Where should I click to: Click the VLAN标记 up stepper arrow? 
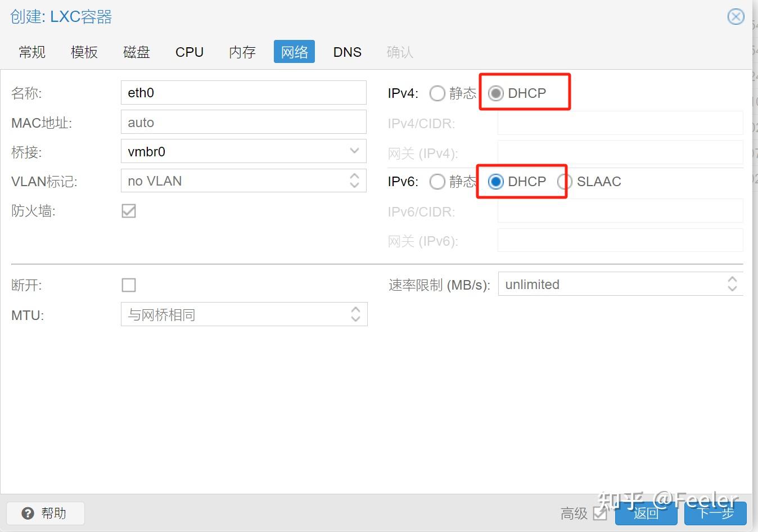point(354,177)
